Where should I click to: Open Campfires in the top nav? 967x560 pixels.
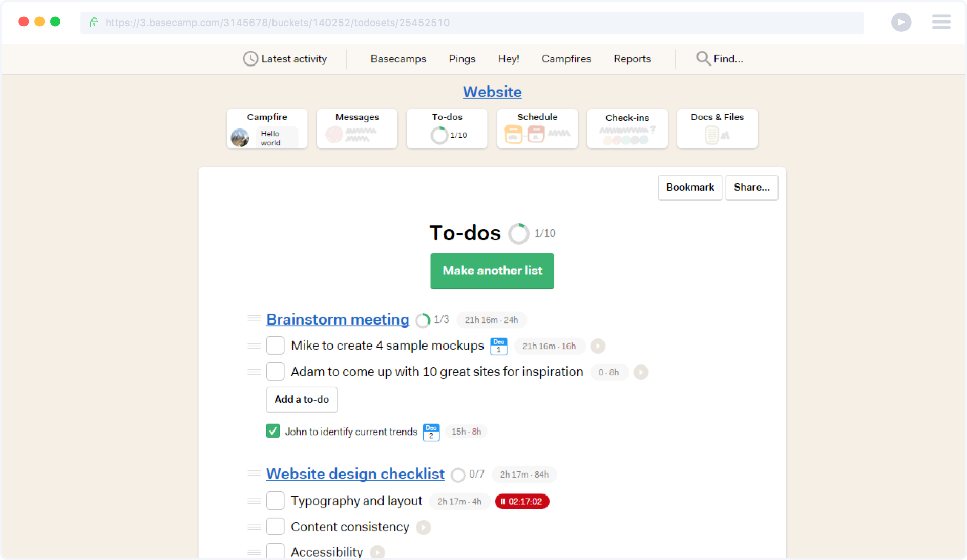tap(566, 59)
